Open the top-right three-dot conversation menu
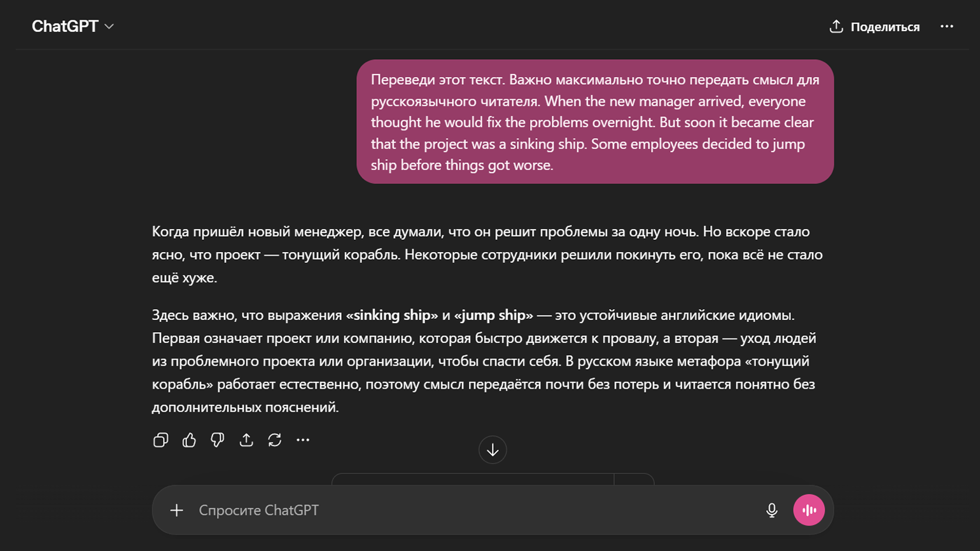 point(947,27)
